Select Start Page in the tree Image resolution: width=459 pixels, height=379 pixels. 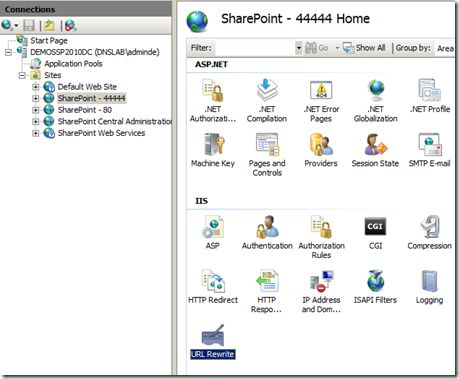(x=49, y=41)
